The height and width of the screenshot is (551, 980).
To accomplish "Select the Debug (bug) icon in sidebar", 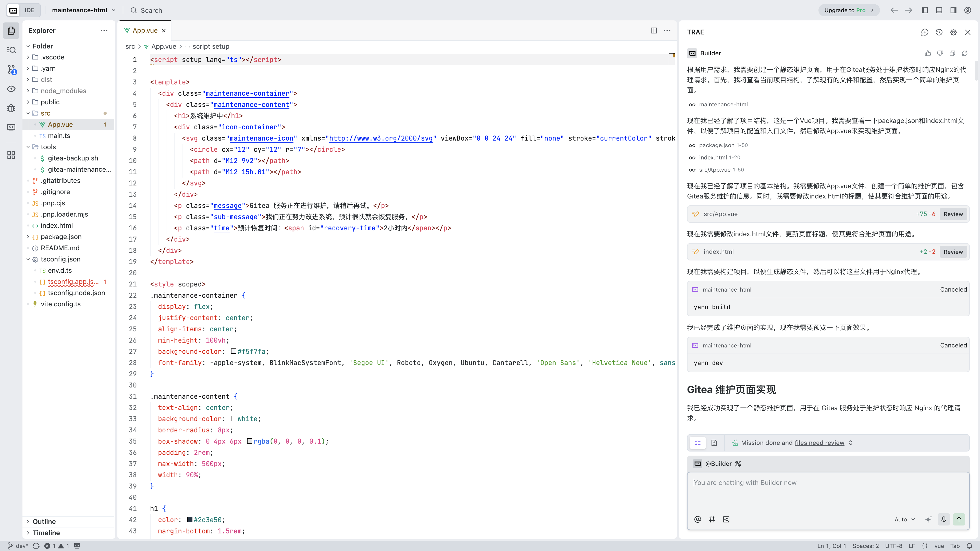I will [x=11, y=108].
